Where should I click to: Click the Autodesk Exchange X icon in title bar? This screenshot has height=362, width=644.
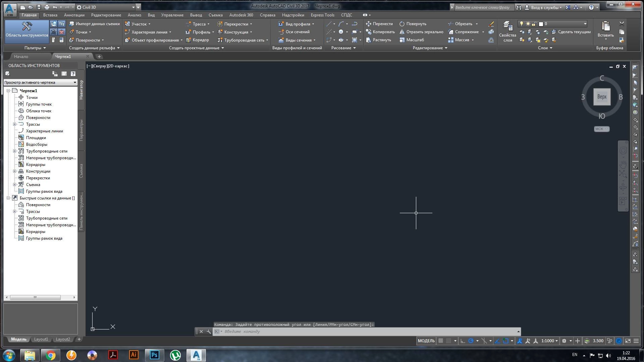[568, 7]
